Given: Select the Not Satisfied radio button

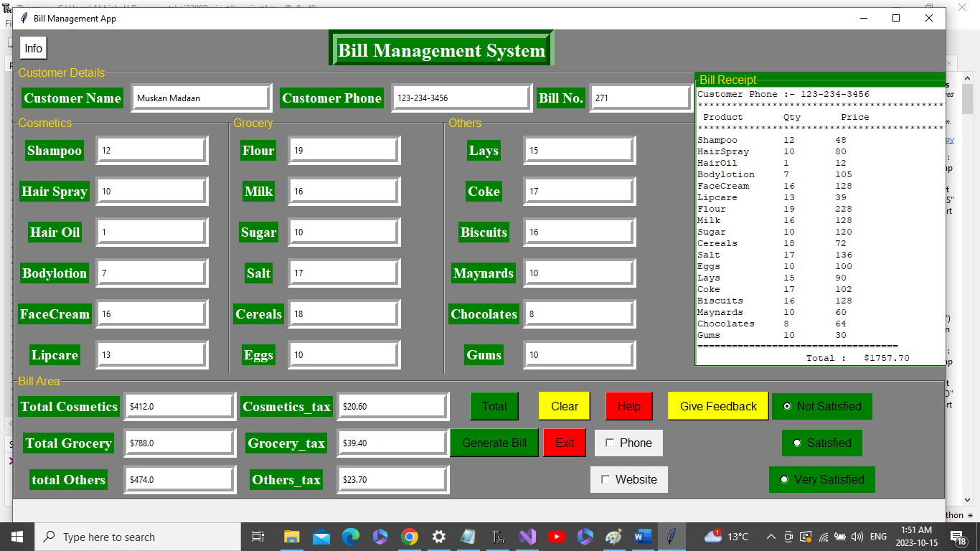Looking at the screenshot, I should tap(787, 406).
